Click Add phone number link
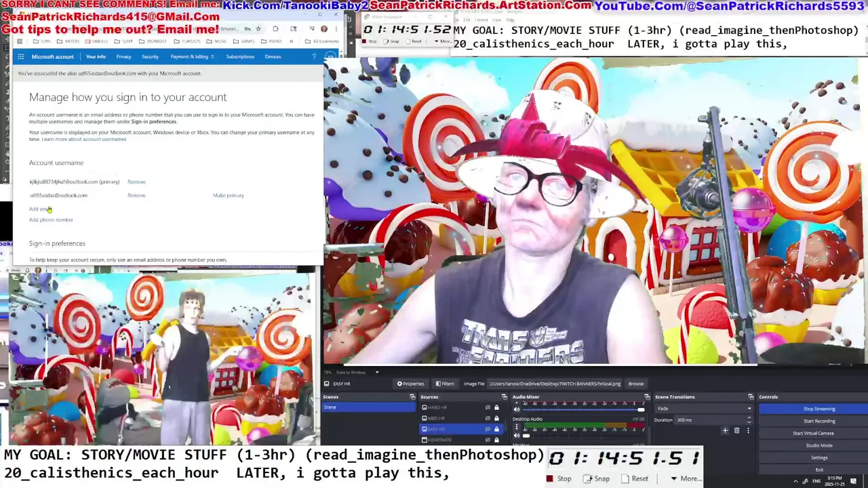 tap(51, 220)
